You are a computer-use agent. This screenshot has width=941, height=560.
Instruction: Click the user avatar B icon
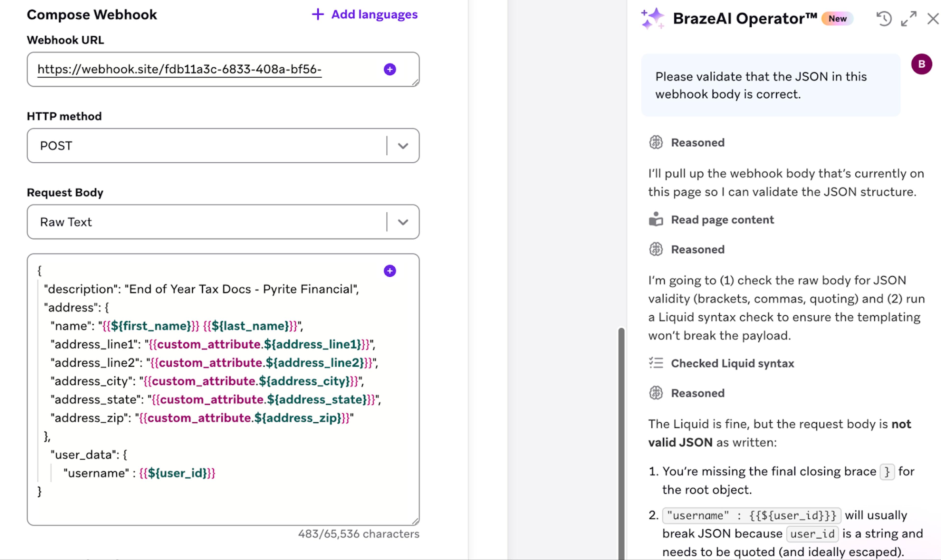922,64
